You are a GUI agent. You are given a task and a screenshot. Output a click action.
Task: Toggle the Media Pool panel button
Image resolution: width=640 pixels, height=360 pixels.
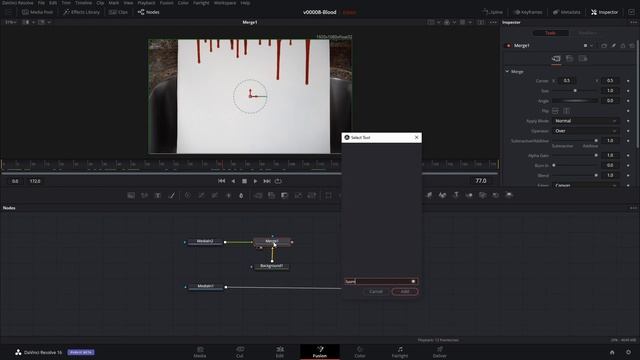click(x=38, y=12)
